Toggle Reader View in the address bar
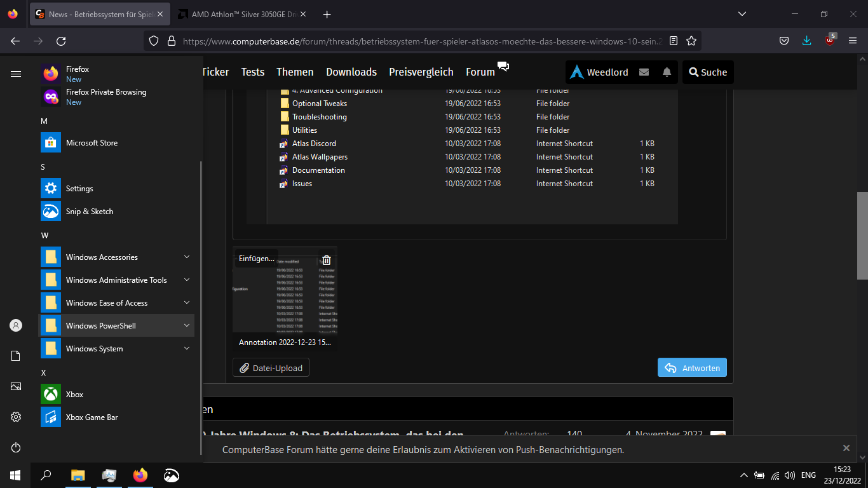868x488 pixels. coord(674,41)
